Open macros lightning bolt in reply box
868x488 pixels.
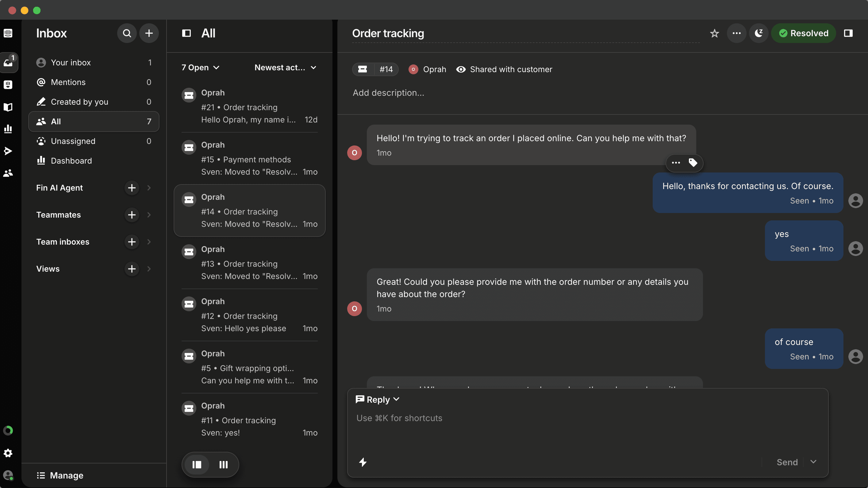(x=363, y=462)
